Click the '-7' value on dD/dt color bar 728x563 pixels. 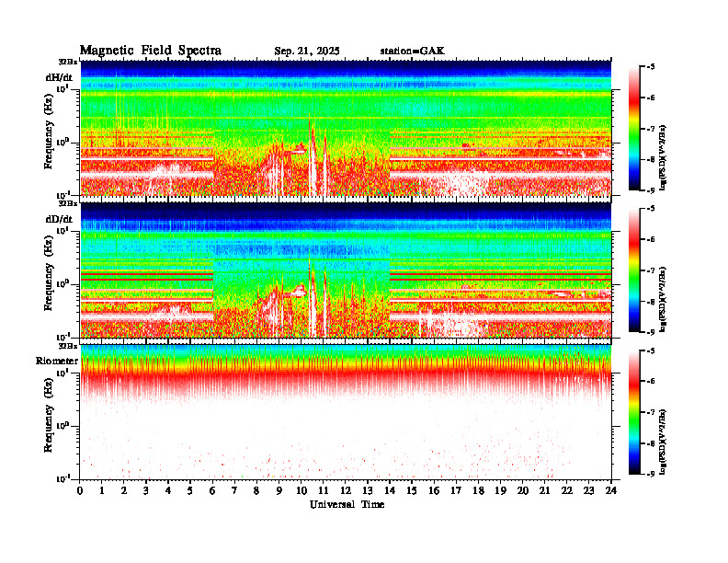[x=651, y=270]
